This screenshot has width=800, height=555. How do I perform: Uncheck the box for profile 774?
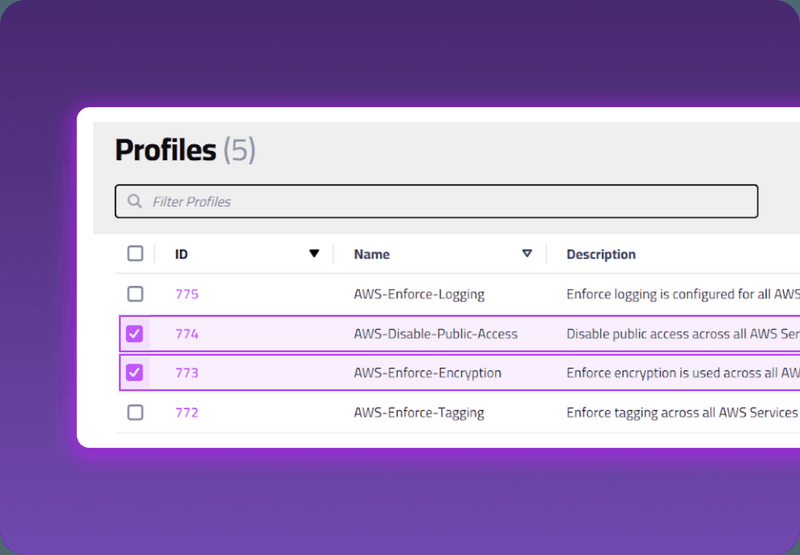tap(135, 334)
